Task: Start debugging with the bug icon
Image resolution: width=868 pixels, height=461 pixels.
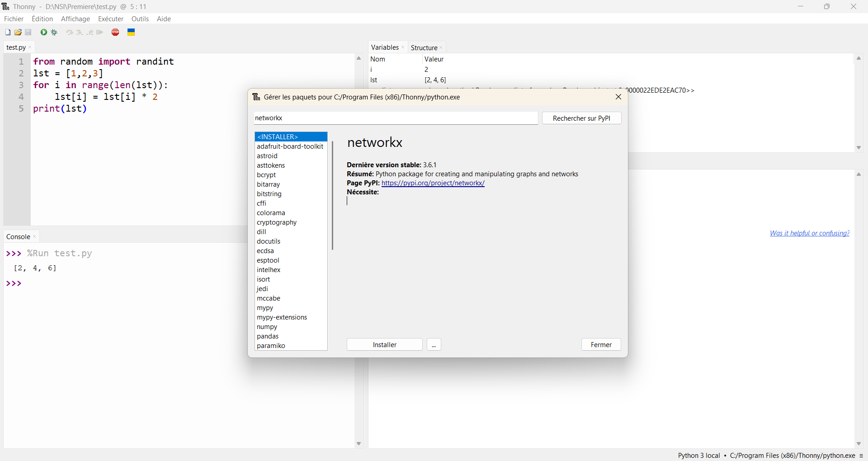Action: click(54, 32)
